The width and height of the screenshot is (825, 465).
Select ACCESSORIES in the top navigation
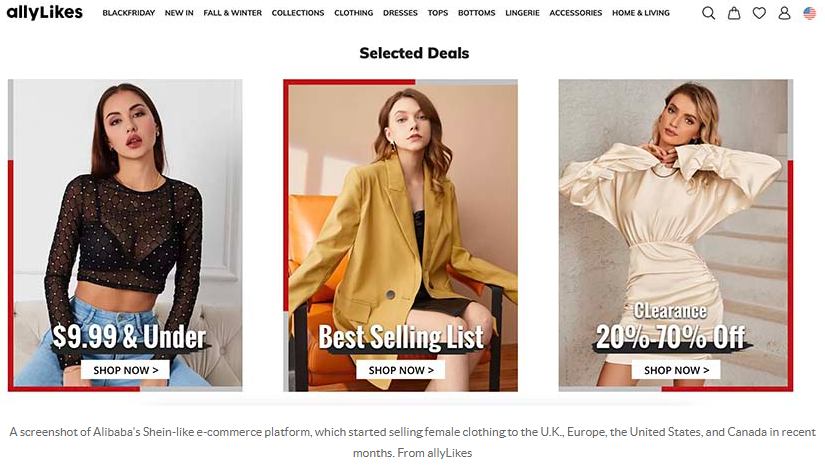[576, 13]
